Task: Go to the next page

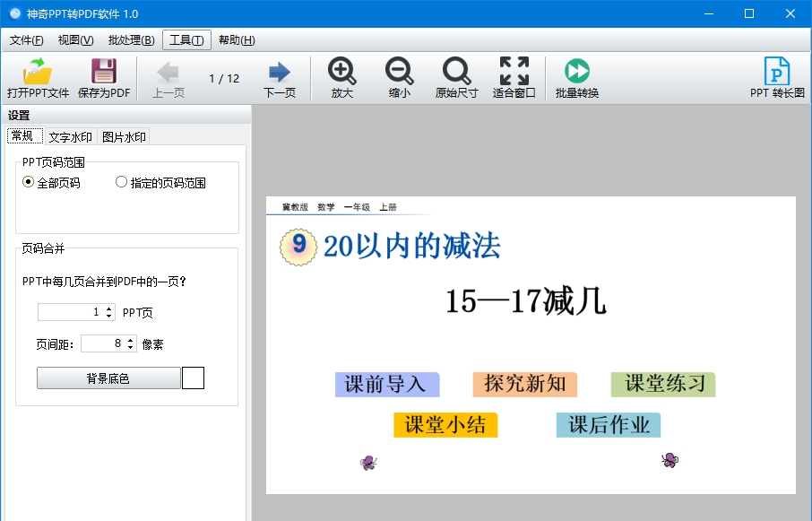Action: click(278, 77)
